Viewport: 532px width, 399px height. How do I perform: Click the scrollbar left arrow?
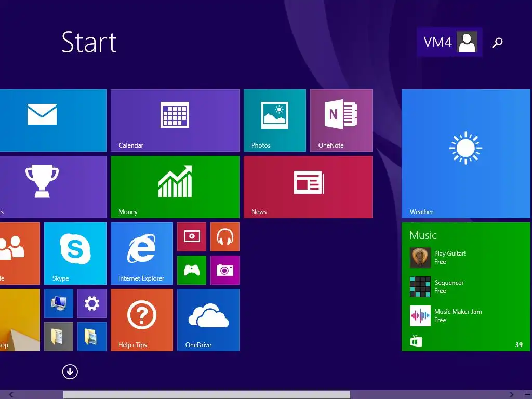11,395
